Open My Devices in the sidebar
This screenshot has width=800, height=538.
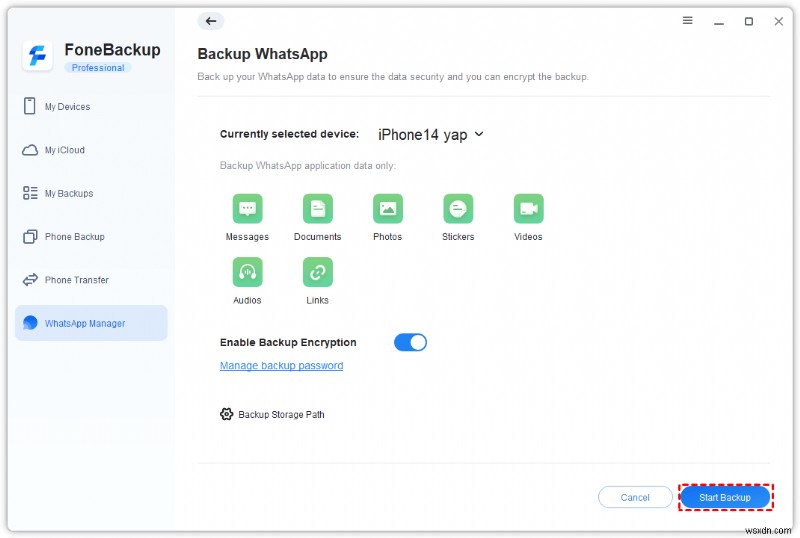tap(91, 106)
